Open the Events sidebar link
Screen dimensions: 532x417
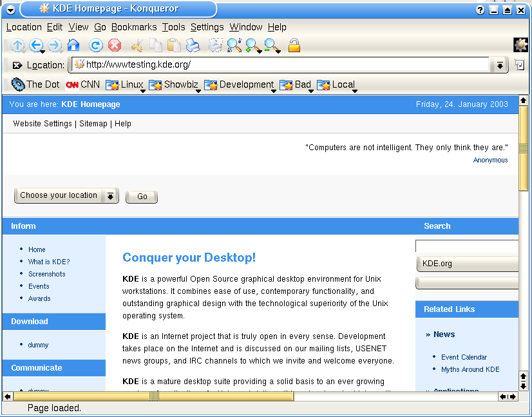[39, 286]
